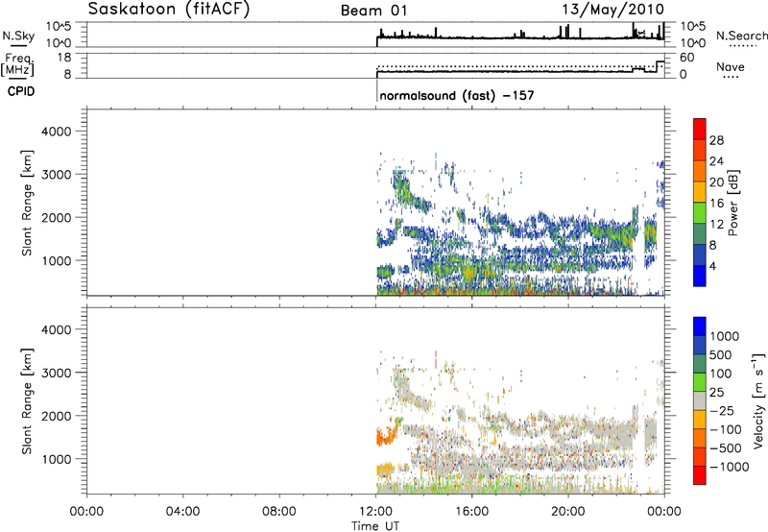Click the '18' frequency axis value
Screen dimensions: 768x532
pos(64,58)
